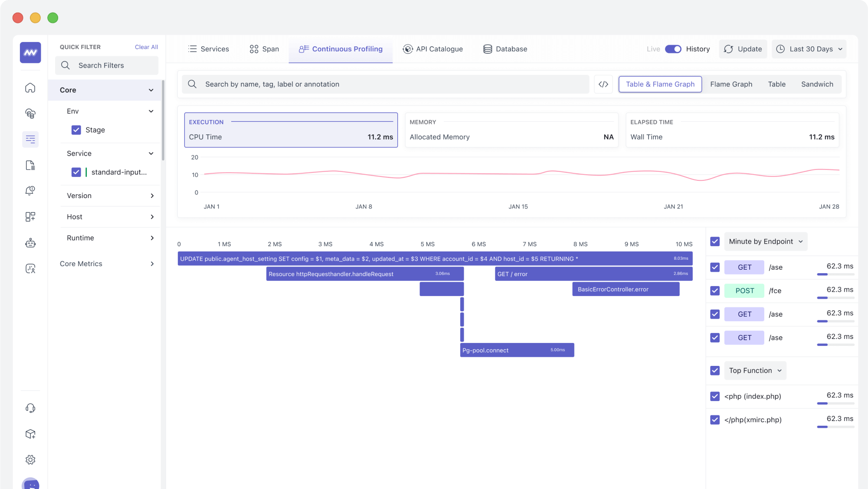Screen dimensions: 868x489
Task: Open the alerts bell icon in sidebar
Action: 30,191
